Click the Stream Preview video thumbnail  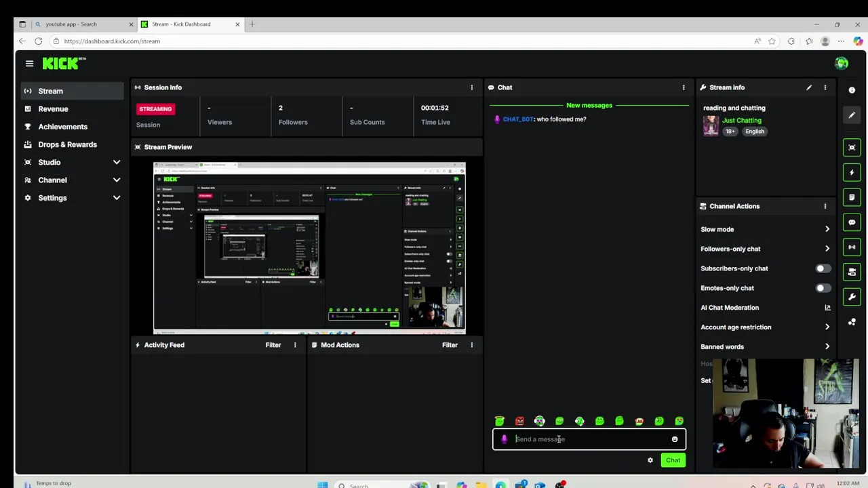[x=309, y=248]
